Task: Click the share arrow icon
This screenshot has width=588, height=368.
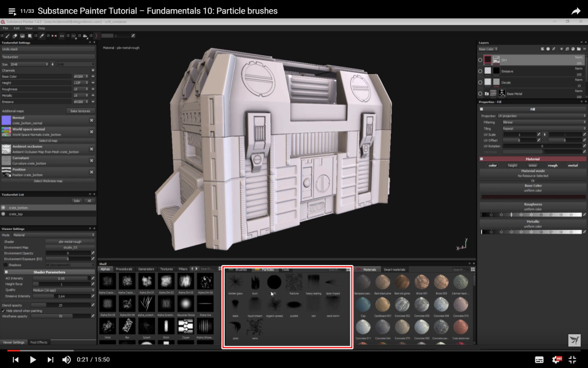Action: [576, 11]
